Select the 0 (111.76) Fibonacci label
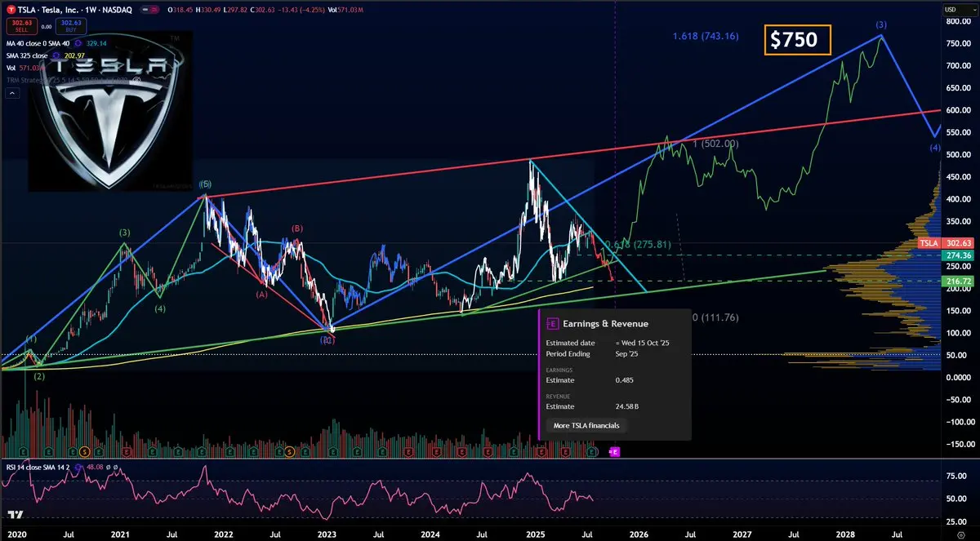The width and height of the screenshot is (980, 541). pos(715,317)
